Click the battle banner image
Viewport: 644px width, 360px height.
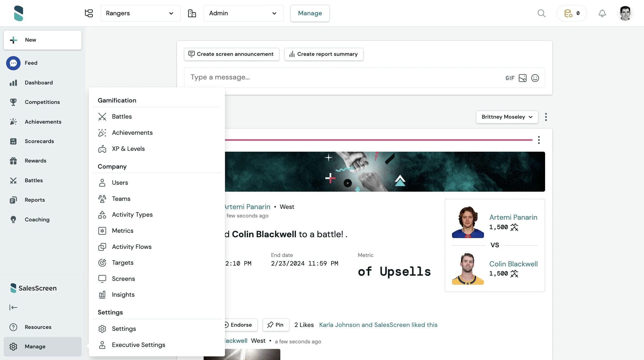pos(385,172)
